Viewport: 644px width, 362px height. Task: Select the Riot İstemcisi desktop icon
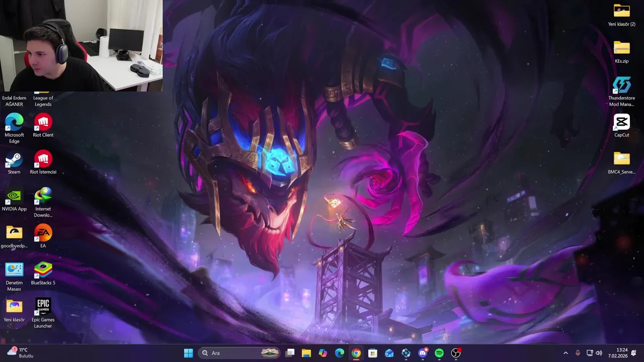click(x=43, y=159)
